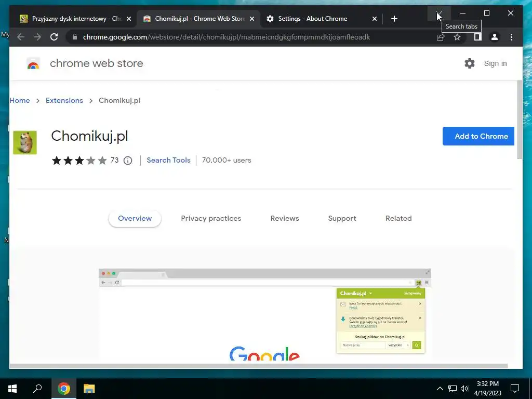Click the Add to Chrome button
532x399 pixels.
tap(478, 136)
